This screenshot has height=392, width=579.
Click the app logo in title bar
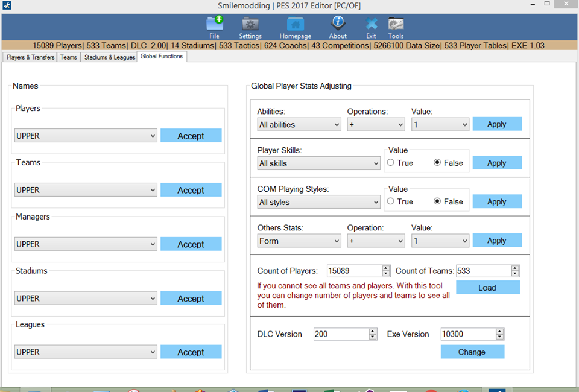pyautogui.click(x=7, y=5)
